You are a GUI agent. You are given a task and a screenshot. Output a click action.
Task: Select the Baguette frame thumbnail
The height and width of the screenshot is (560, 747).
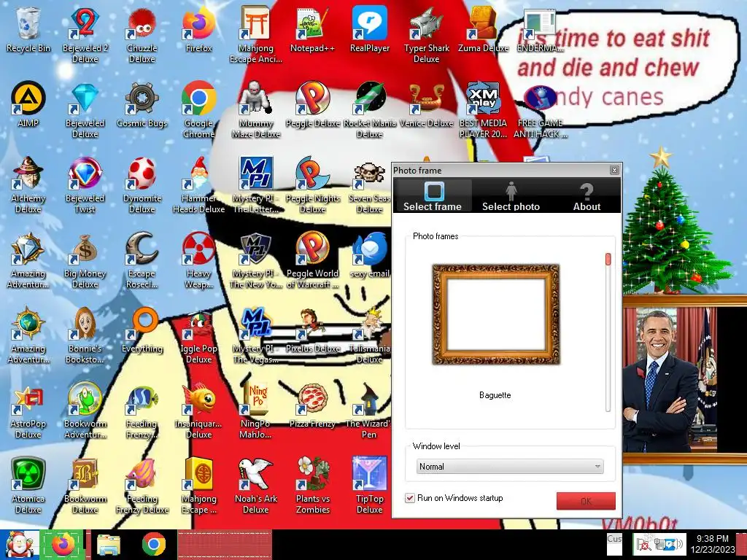(495, 315)
